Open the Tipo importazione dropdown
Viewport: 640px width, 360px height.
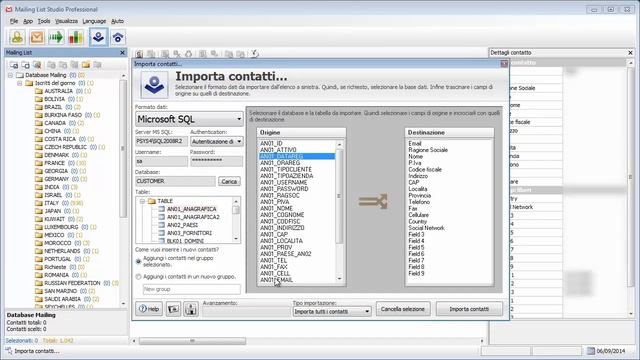367,311
